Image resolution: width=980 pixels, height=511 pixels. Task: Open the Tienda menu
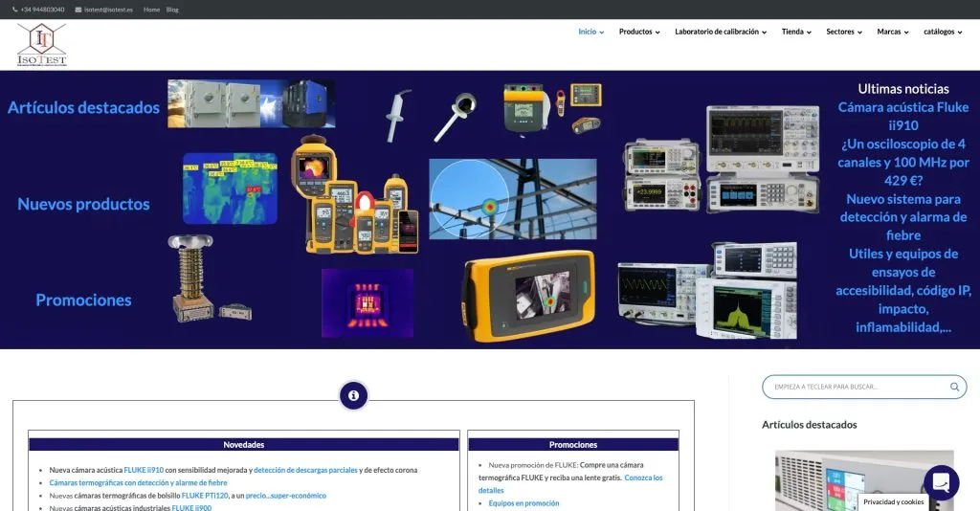point(796,32)
